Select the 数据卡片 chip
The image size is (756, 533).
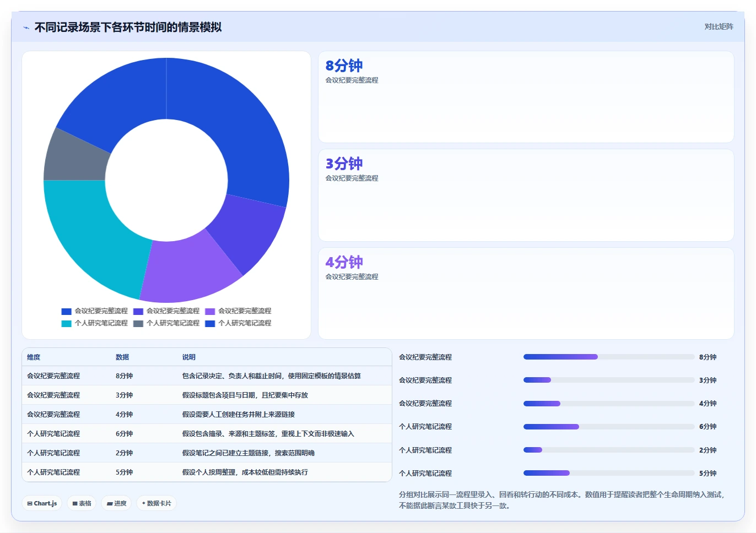pyautogui.click(x=156, y=503)
